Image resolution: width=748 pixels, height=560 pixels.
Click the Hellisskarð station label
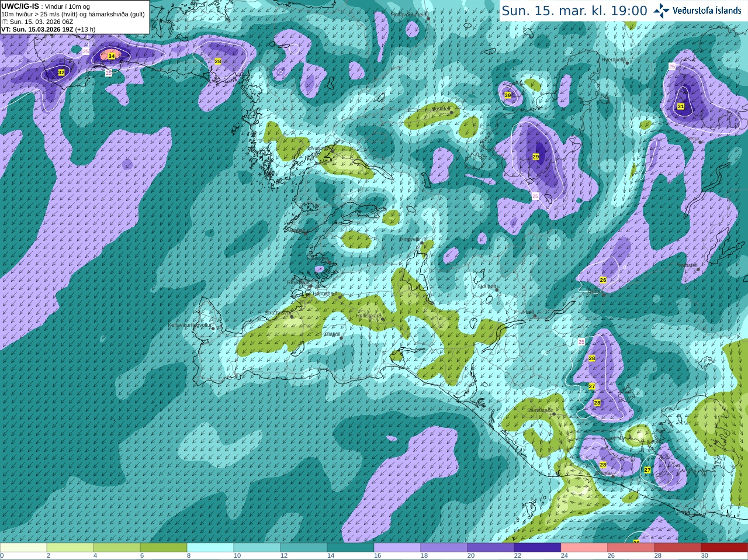tap(369, 316)
